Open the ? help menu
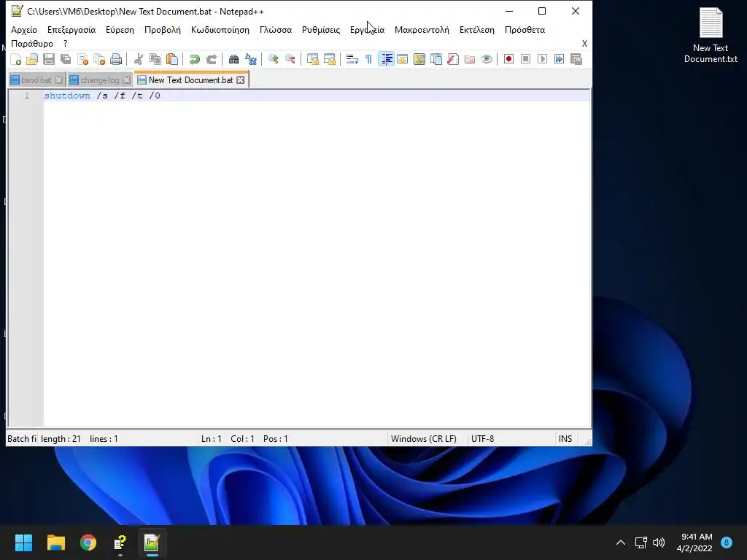This screenshot has width=747, height=560. 65,43
